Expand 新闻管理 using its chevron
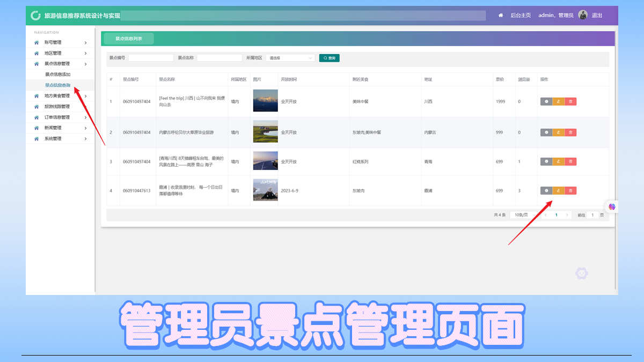This screenshot has width=644, height=362. pyautogui.click(x=85, y=128)
